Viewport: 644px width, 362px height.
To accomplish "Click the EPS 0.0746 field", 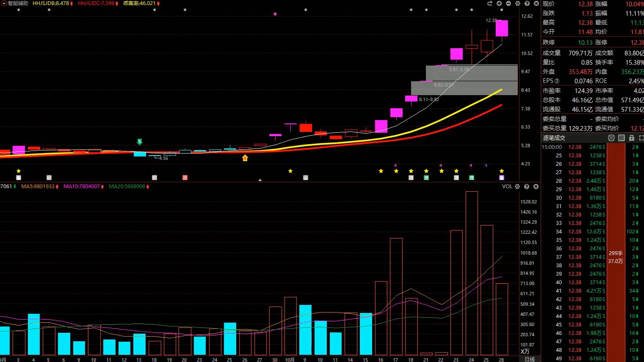I will coord(568,81).
